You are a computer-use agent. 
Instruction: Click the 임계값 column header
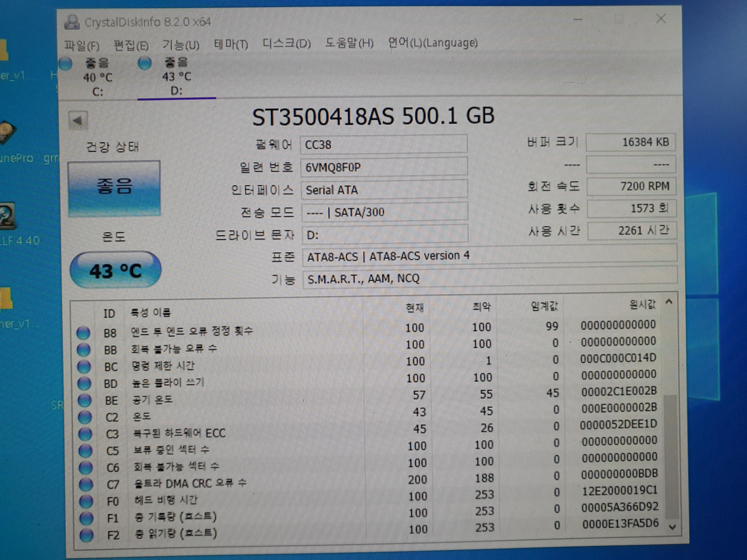(x=544, y=306)
